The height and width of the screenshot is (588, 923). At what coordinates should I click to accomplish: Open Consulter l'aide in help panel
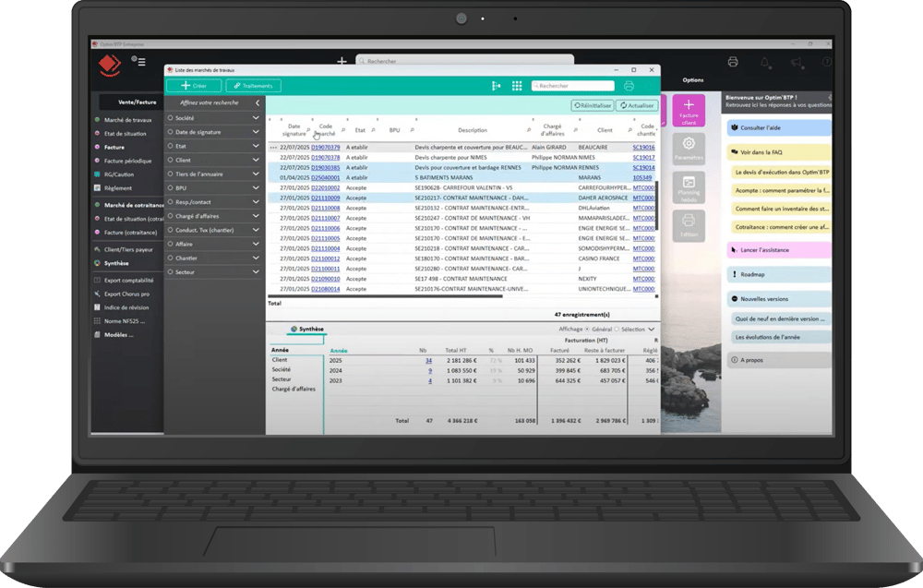tap(779, 127)
